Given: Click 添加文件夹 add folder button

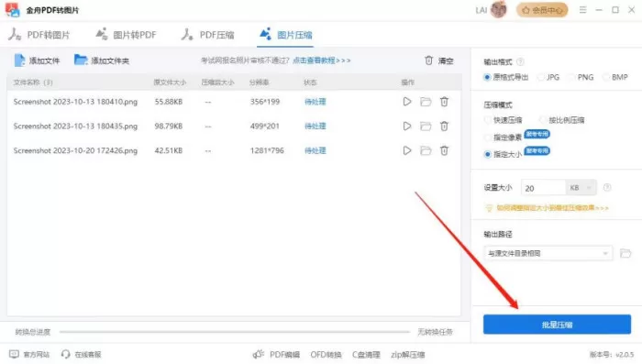Looking at the screenshot, I should (x=102, y=61).
